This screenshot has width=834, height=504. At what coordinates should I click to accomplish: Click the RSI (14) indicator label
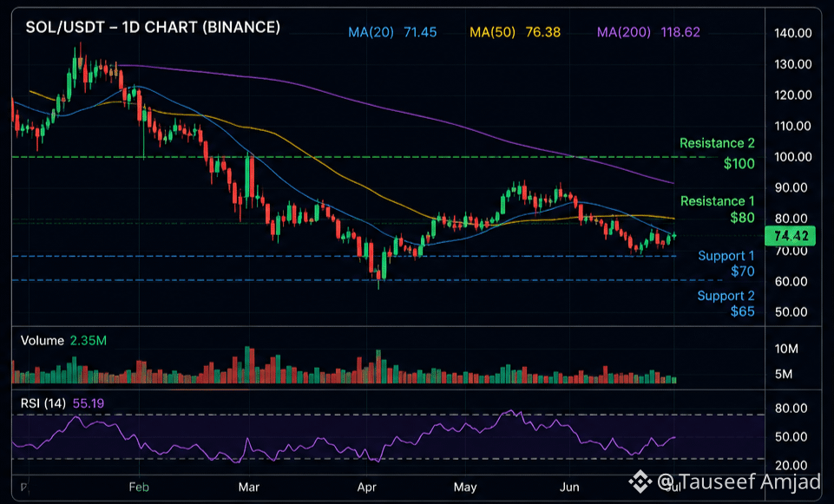43,403
